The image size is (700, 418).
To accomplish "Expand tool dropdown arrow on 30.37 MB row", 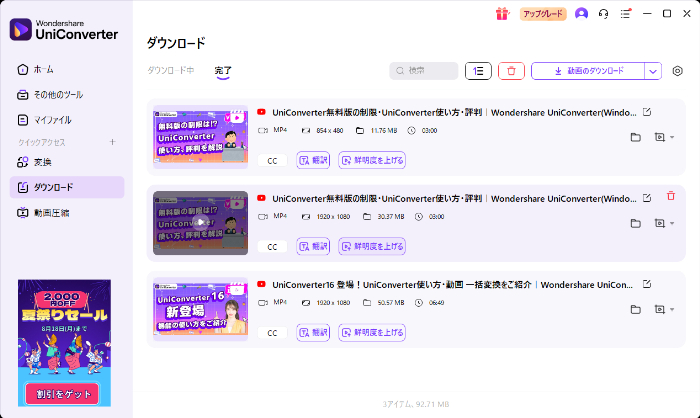I will point(672,223).
